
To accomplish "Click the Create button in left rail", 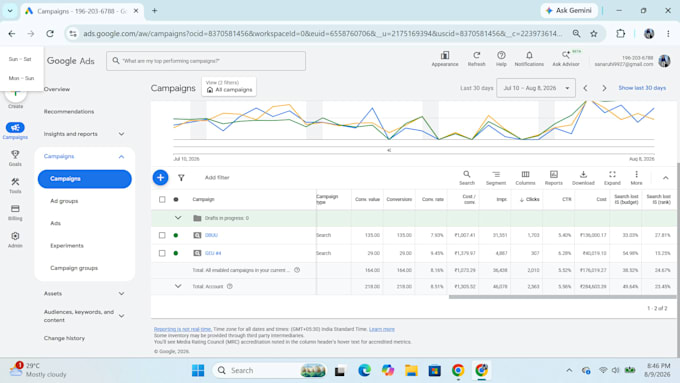I will (15, 98).
